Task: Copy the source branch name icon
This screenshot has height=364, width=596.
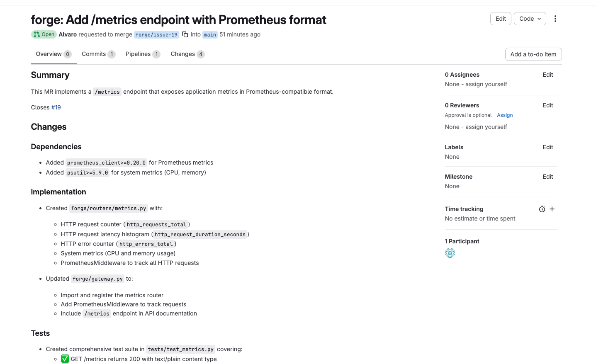Action: 185,34
